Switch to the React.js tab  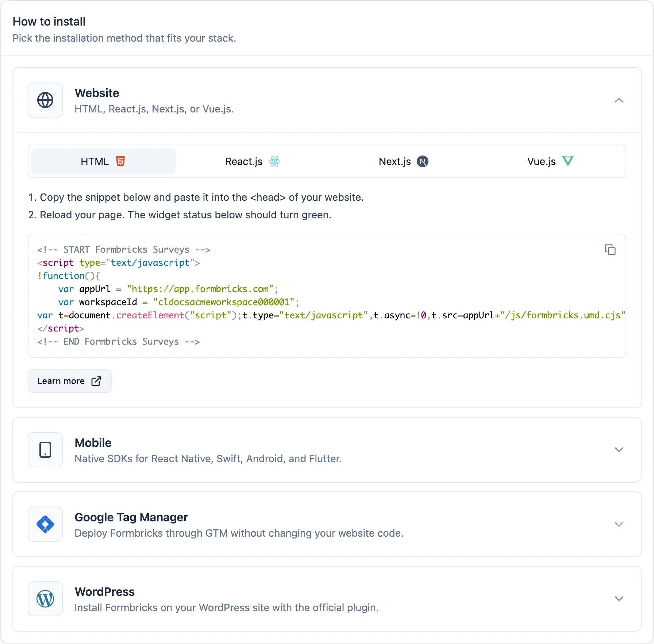pos(253,161)
